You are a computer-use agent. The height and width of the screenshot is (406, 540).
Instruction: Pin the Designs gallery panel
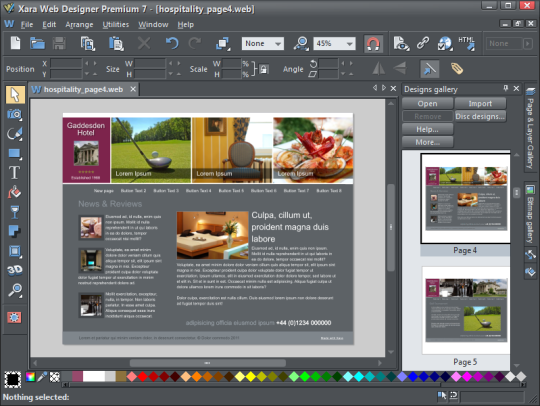505,89
